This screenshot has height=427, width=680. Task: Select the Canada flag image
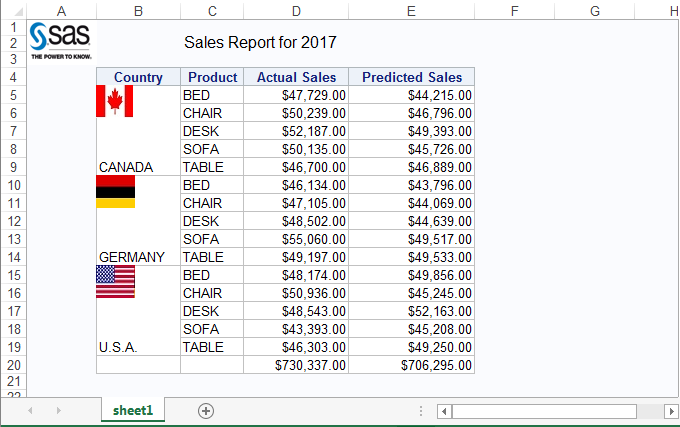tap(114, 101)
